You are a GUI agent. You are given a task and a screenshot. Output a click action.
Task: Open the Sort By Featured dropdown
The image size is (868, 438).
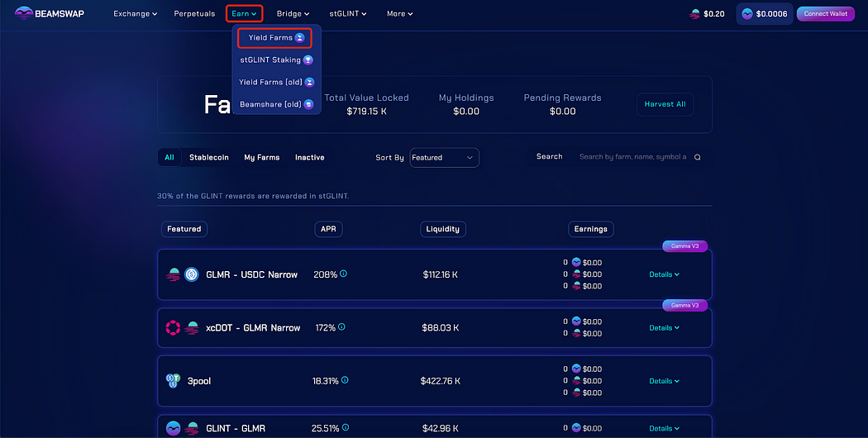[444, 157]
